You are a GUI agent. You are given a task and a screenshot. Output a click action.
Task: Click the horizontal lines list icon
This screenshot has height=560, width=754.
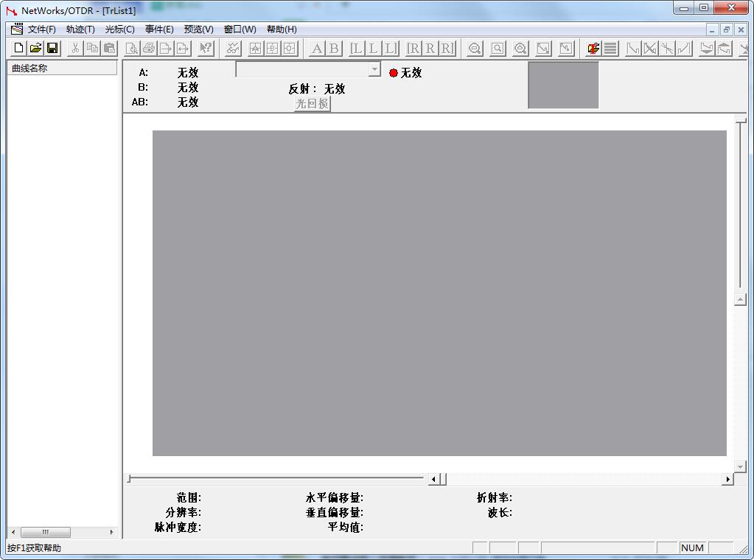pos(611,48)
